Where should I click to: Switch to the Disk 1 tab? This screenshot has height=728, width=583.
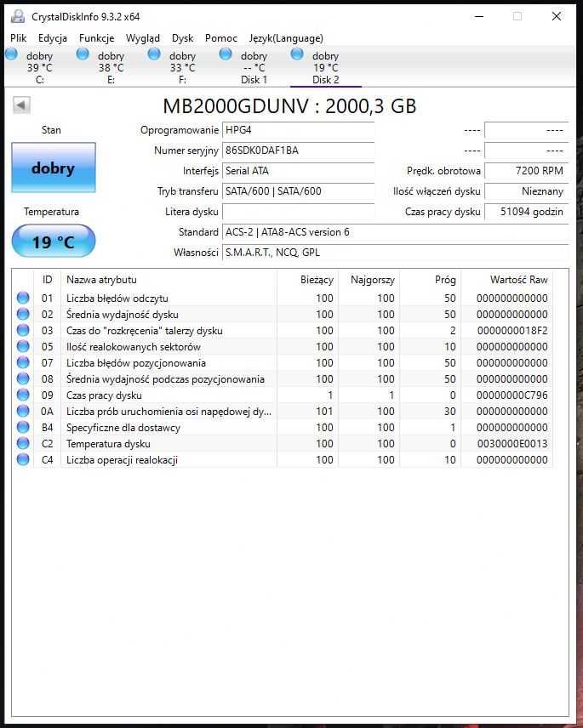tap(254, 67)
